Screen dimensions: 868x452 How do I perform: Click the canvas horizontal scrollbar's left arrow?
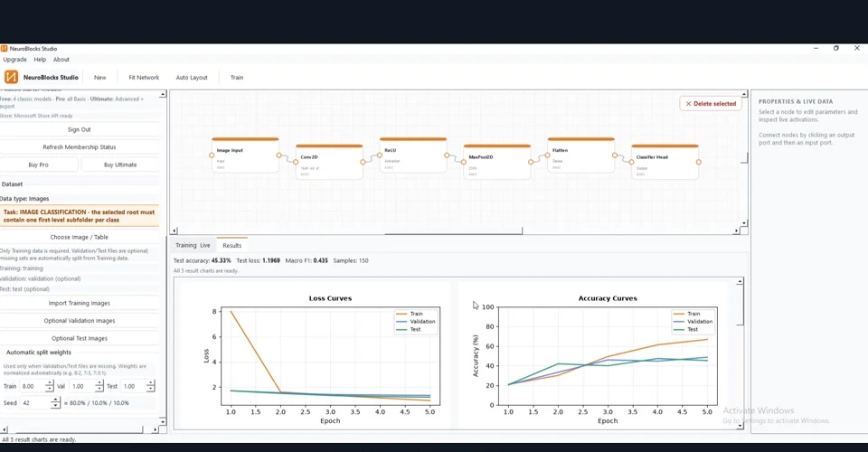[x=174, y=231]
